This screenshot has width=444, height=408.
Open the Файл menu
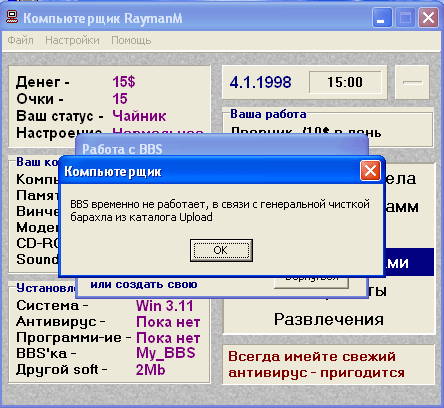click(x=20, y=40)
